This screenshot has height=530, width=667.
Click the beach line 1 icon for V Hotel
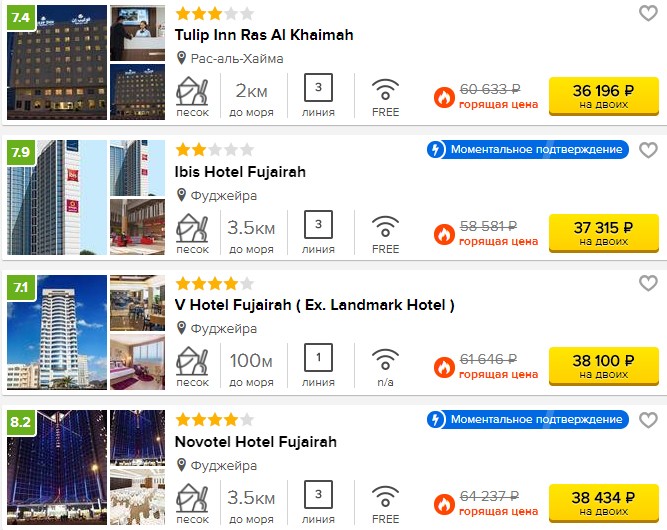pyautogui.click(x=318, y=357)
